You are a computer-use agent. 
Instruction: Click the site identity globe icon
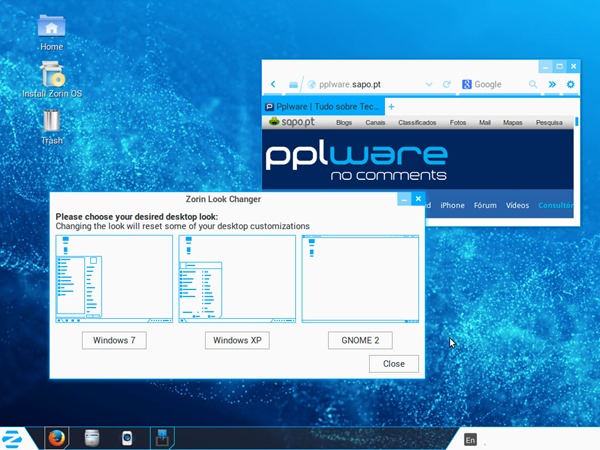(312, 85)
